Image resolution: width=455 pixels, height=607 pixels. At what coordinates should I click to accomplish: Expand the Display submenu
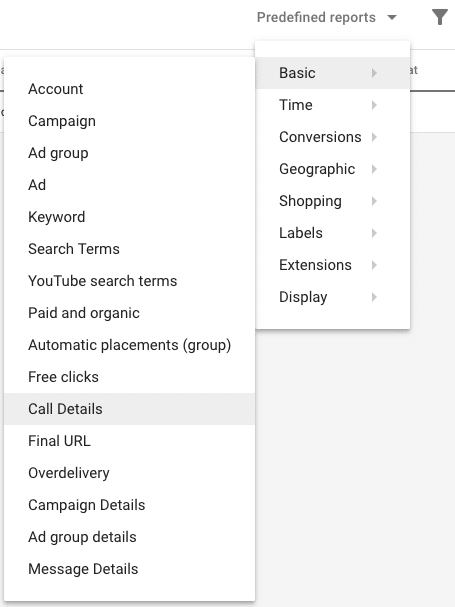click(333, 297)
